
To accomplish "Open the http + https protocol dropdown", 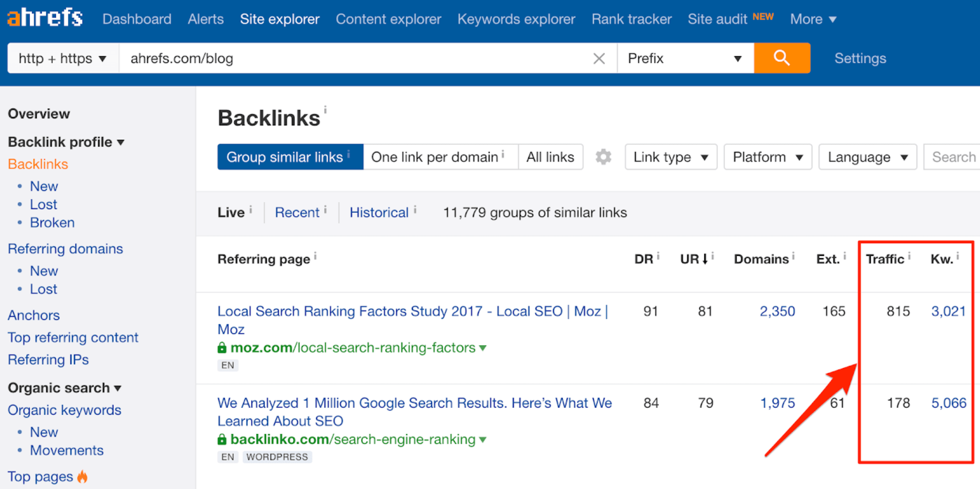I will pos(63,58).
